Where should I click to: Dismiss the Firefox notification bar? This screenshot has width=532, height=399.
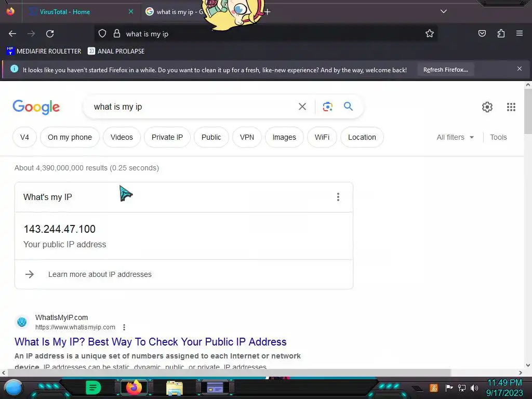click(x=520, y=69)
